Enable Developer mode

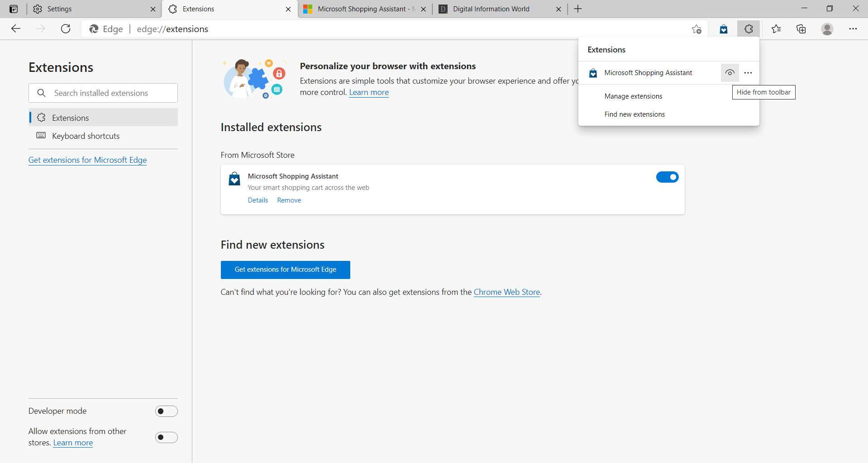pyautogui.click(x=166, y=411)
